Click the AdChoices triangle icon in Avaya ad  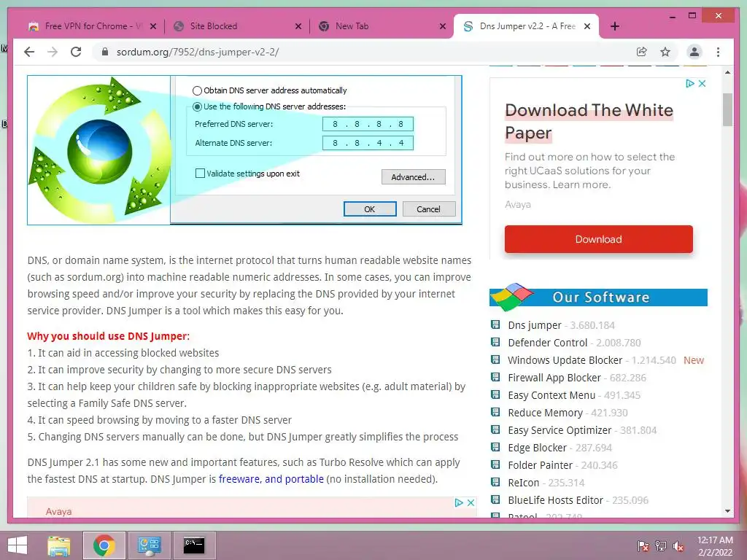pyautogui.click(x=689, y=83)
